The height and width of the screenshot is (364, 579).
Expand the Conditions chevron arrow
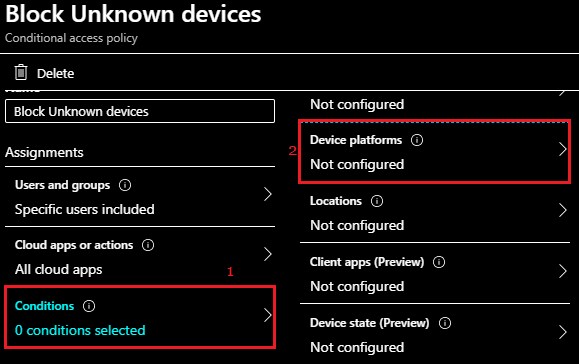(x=268, y=315)
